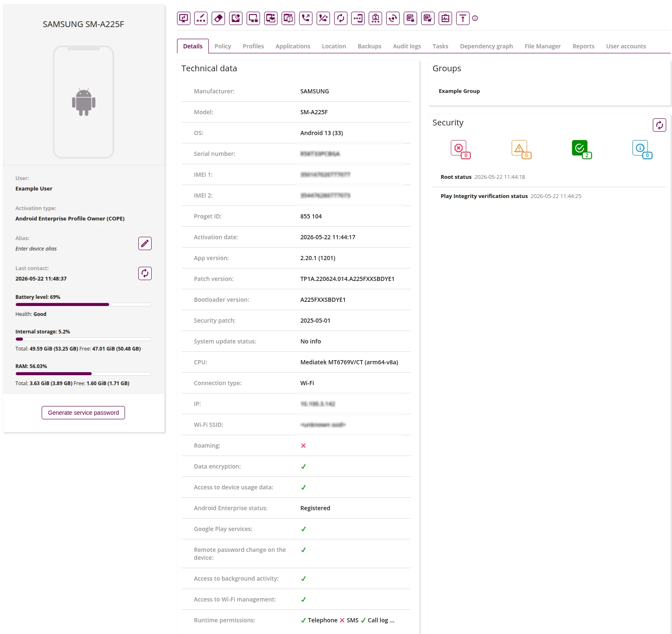Click the phone with asterisks password icon
Screen dimensions: 672x634
[358, 18]
